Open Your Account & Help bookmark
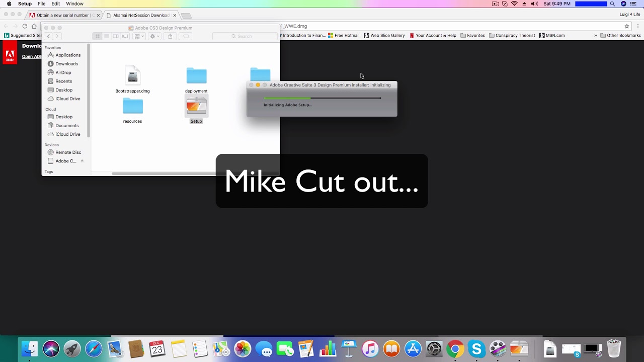644x362 pixels. 433,36
